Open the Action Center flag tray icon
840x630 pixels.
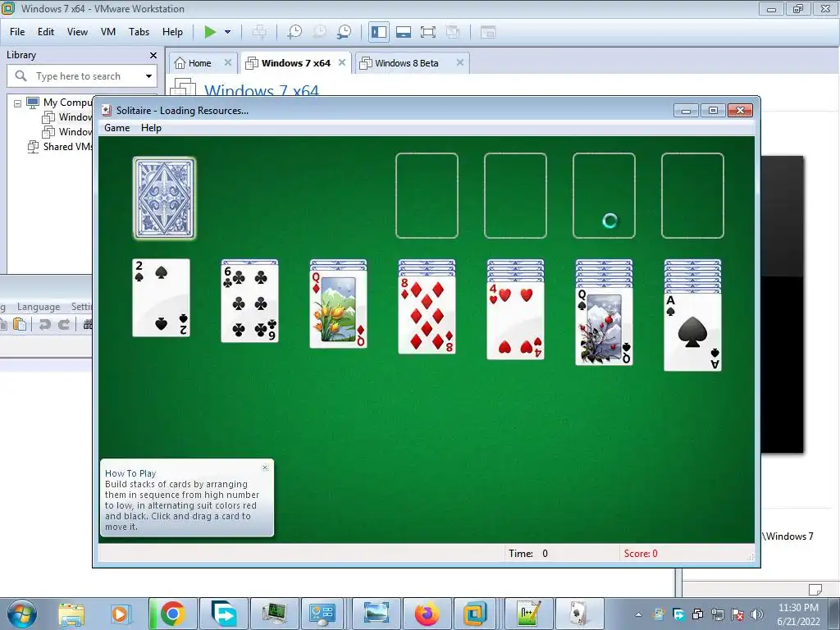737,614
